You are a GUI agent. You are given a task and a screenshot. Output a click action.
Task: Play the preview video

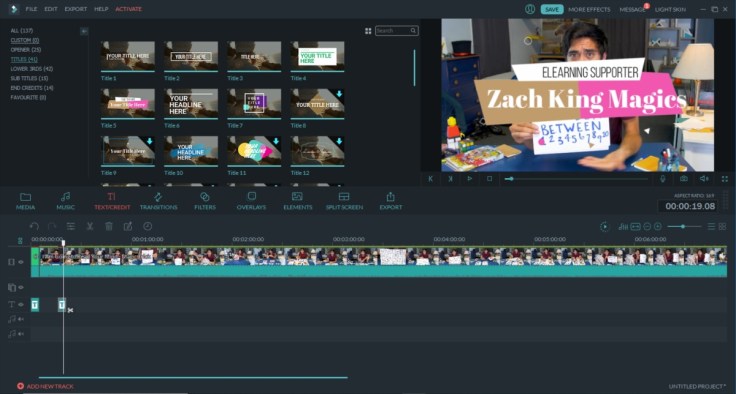(469, 178)
